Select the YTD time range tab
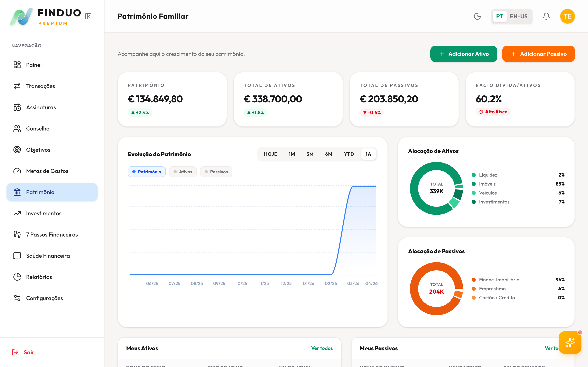This screenshot has width=588, height=367. pyautogui.click(x=349, y=154)
